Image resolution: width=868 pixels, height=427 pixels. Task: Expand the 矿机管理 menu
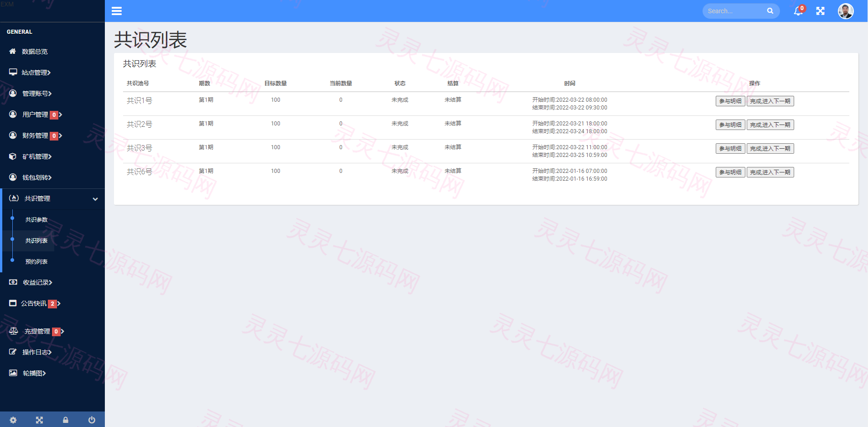52,156
